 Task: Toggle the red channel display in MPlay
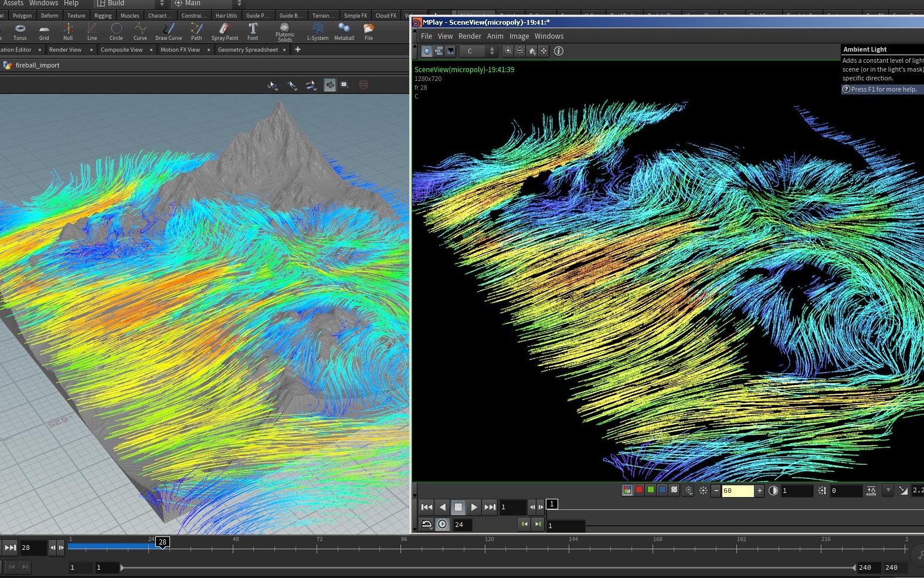(x=639, y=490)
